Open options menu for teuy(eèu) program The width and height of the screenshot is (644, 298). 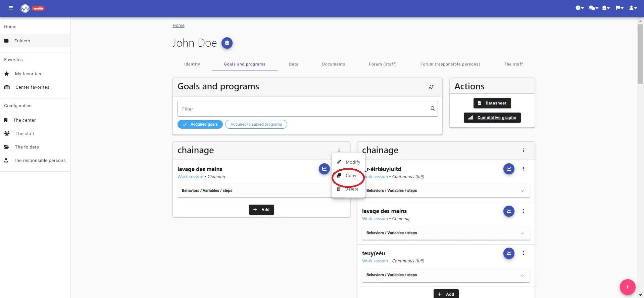click(x=524, y=253)
